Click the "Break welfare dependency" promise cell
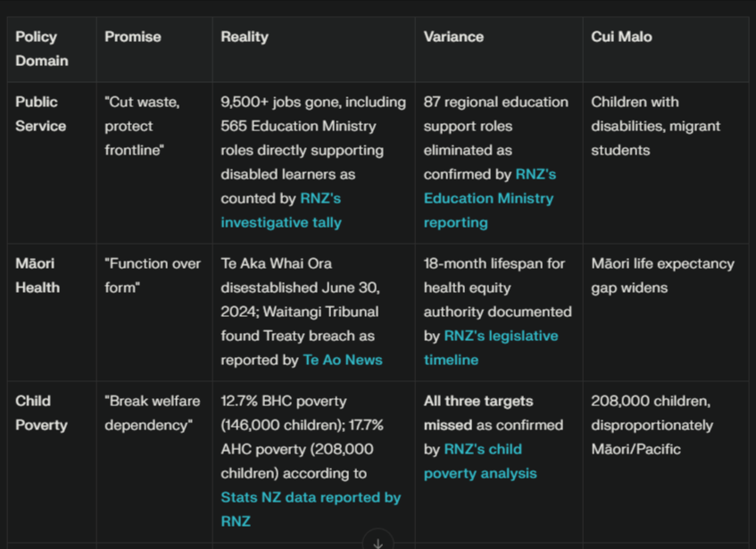Image resolution: width=756 pixels, height=549 pixels. [x=152, y=413]
